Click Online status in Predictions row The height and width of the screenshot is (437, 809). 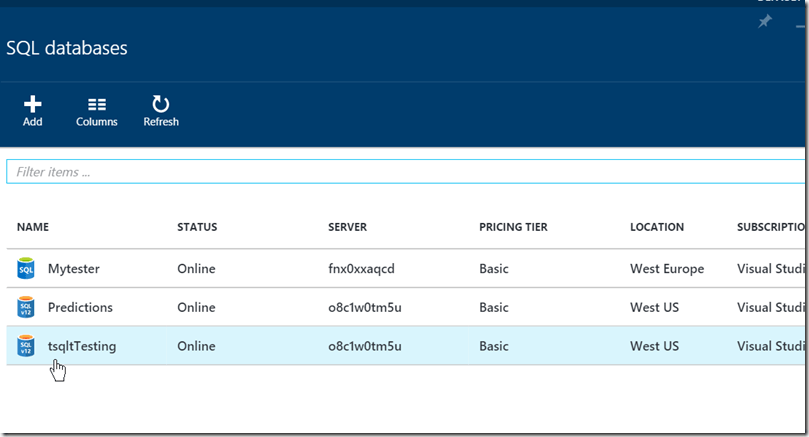pyautogui.click(x=196, y=307)
